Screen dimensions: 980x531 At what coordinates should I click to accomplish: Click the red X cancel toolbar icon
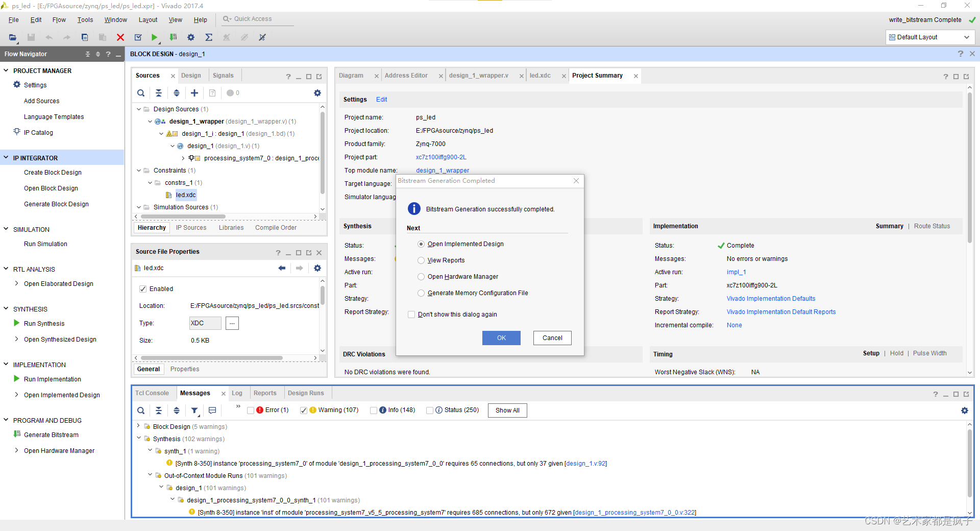pos(120,37)
